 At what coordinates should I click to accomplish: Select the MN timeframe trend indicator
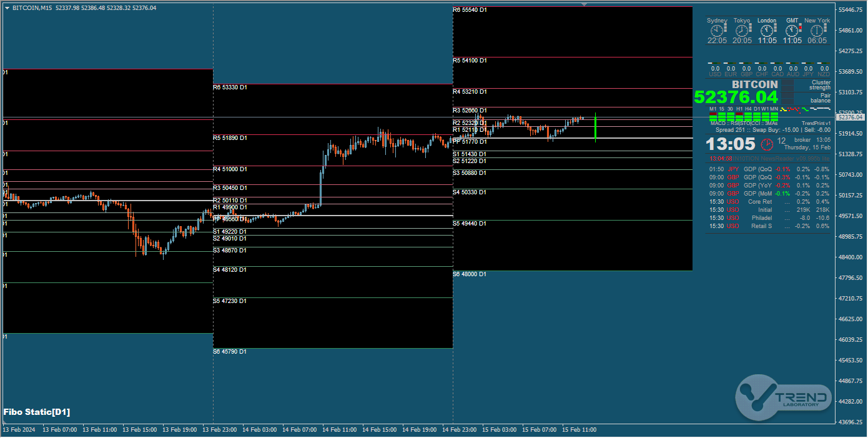pos(774,113)
